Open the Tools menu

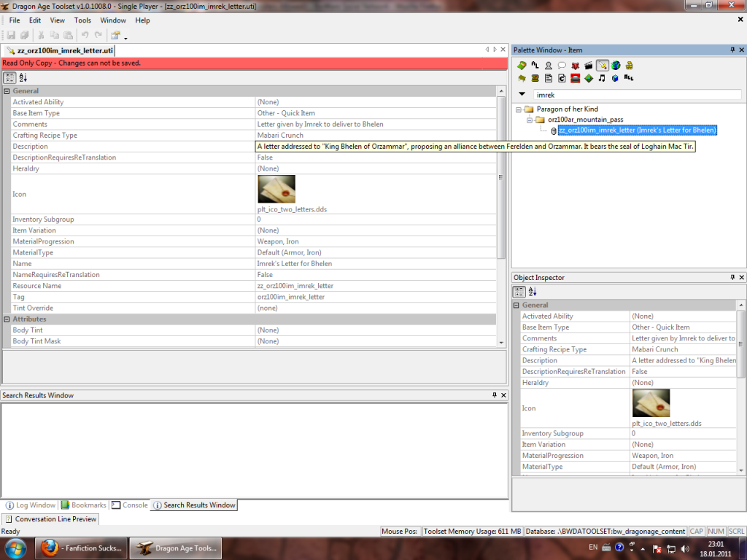point(82,20)
